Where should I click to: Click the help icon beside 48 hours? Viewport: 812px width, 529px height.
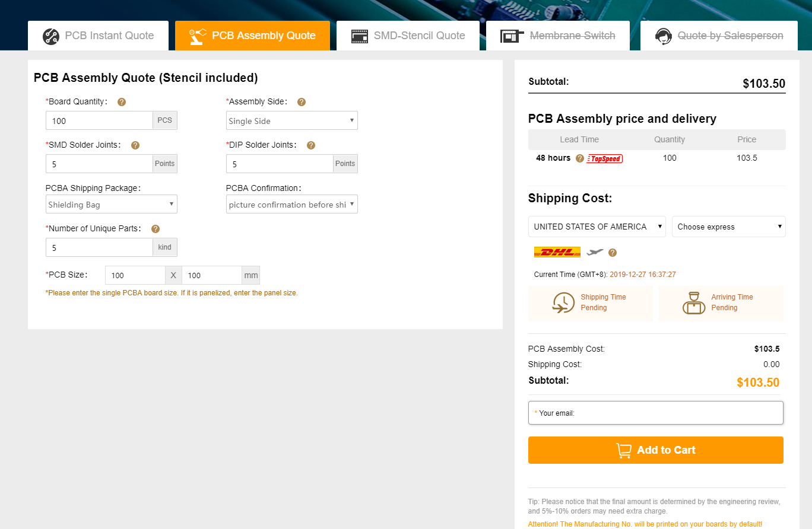coord(580,158)
